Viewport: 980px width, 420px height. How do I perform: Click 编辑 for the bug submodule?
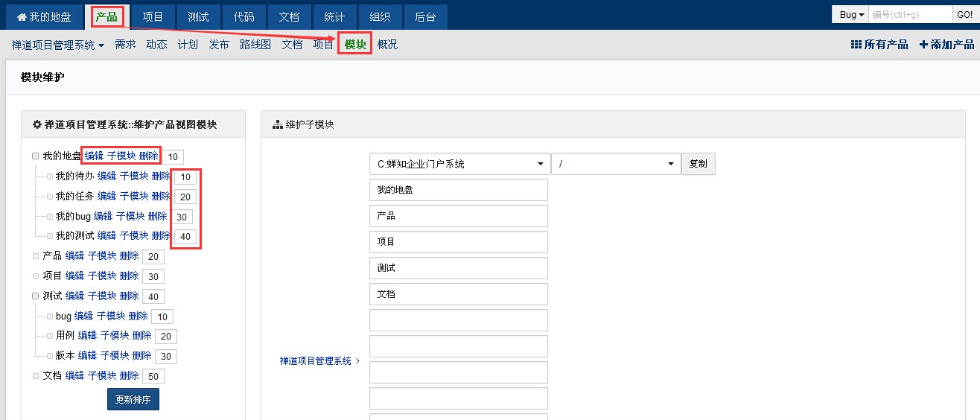pyautogui.click(x=83, y=316)
